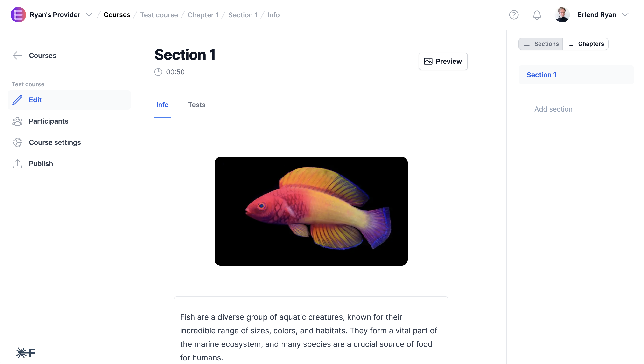Image resolution: width=644 pixels, height=364 pixels.
Task: Switch sidebar view to Sections
Action: [541, 44]
